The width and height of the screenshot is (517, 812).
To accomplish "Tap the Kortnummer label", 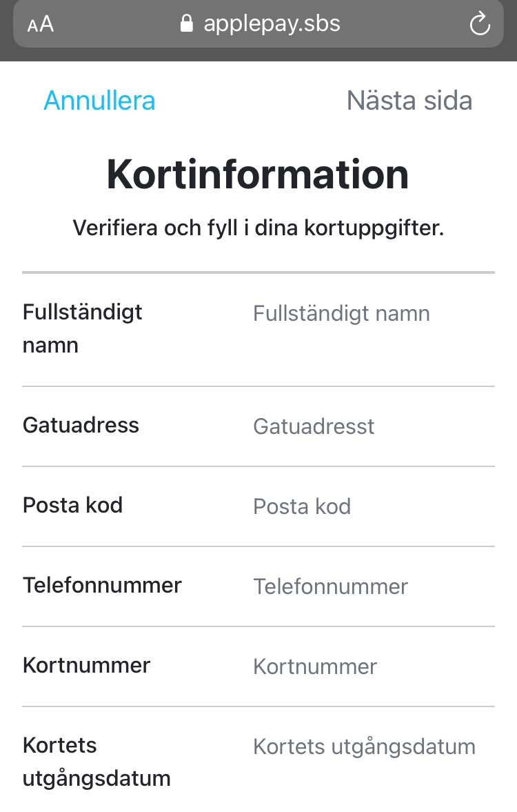I will pyautogui.click(x=86, y=665).
